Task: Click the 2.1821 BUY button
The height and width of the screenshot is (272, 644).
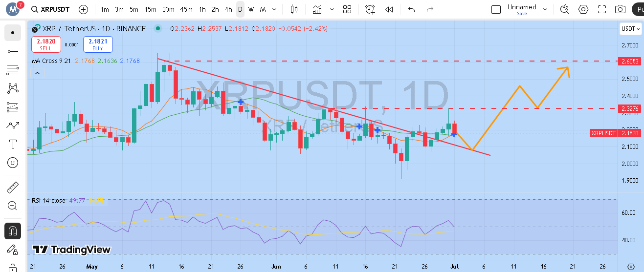Action: click(x=98, y=44)
